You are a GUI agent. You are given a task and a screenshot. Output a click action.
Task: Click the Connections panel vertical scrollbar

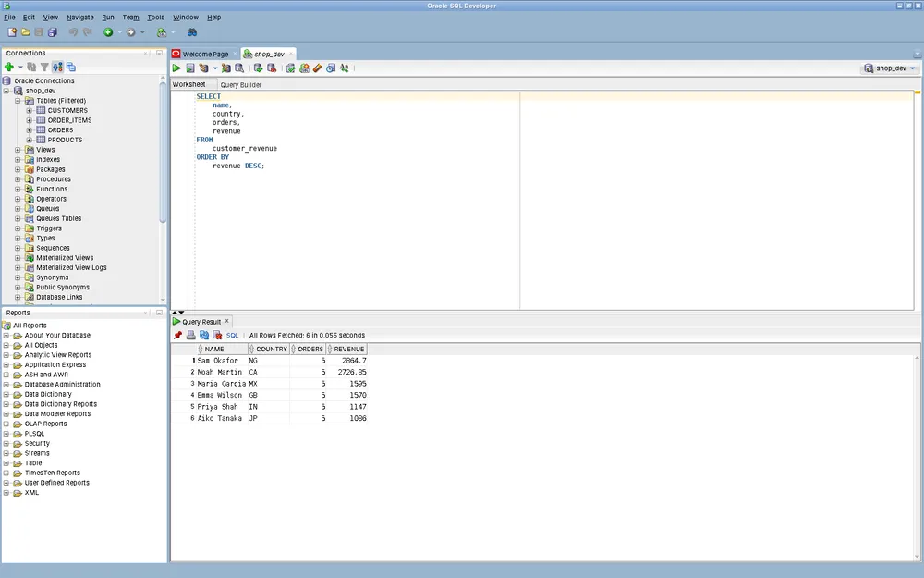[x=163, y=152]
